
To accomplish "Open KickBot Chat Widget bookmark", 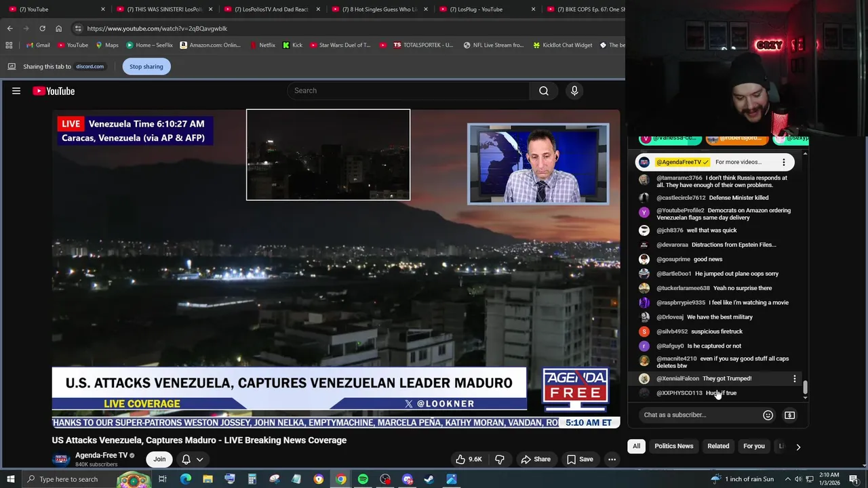I will pos(562,45).
